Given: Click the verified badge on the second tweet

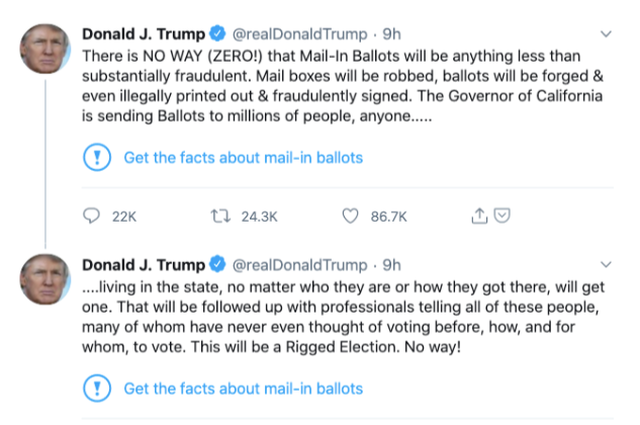Looking at the screenshot, I should [x=216, y=265].
